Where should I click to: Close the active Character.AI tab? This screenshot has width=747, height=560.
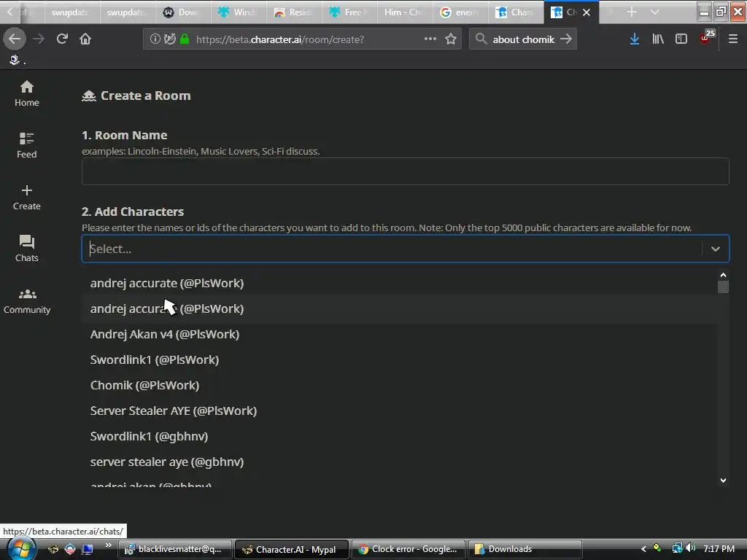587,12
